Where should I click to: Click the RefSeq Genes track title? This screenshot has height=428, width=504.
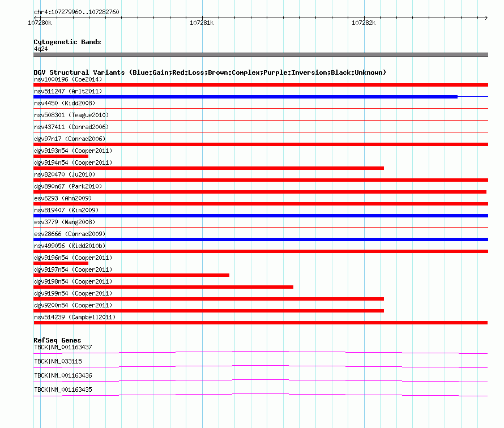click(x=57, y=340)
